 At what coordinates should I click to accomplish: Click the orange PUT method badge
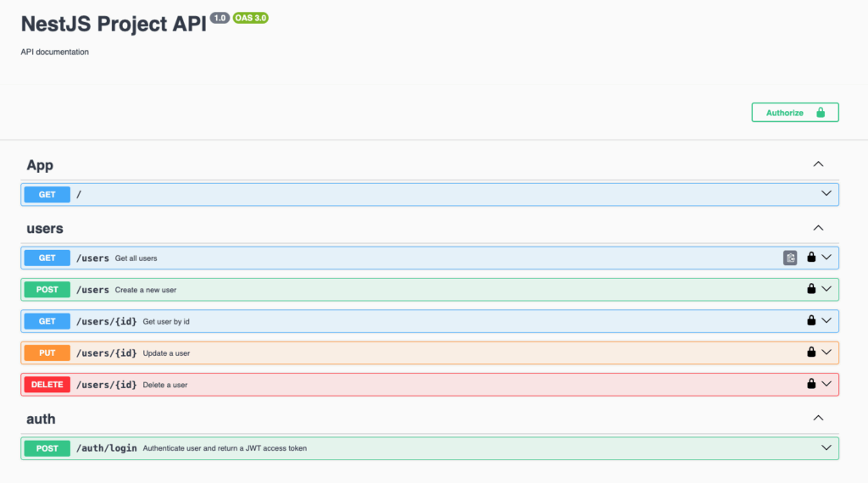pyautogui.click(x=47, y=353)
